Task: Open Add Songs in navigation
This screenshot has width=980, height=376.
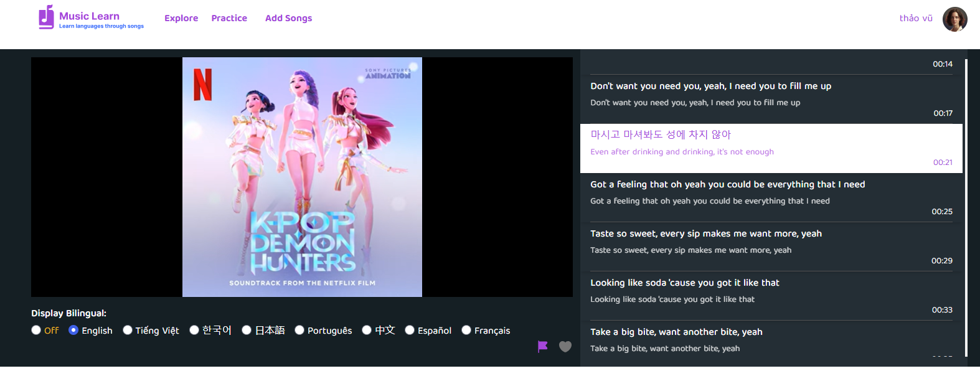Action: pyautogui.click(x=289, y=18)
